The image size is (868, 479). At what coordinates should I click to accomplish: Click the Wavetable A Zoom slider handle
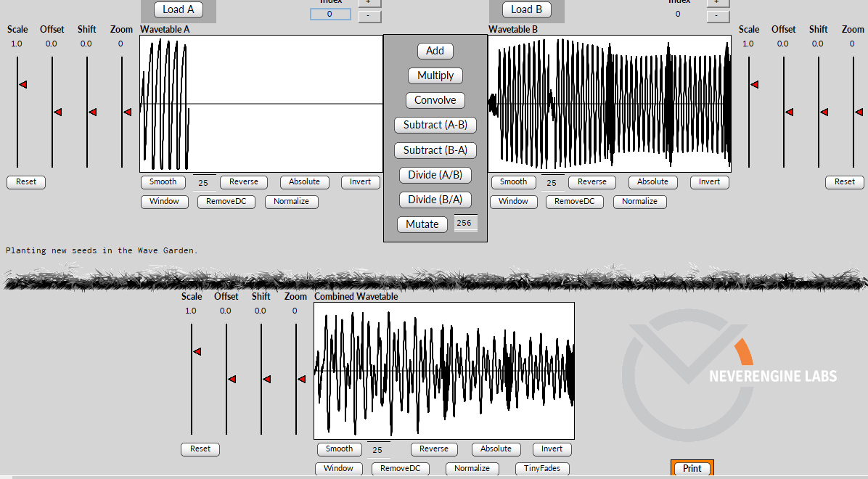pos(127,112)
